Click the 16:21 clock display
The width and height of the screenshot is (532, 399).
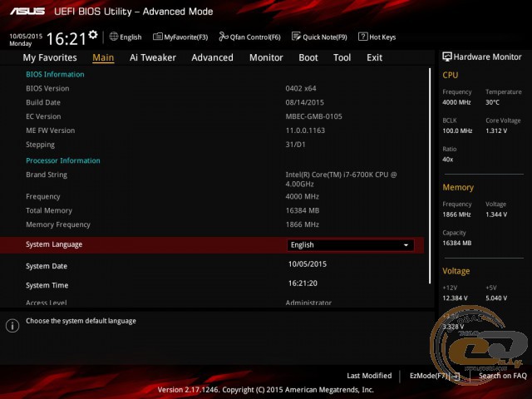click(66, 38)
